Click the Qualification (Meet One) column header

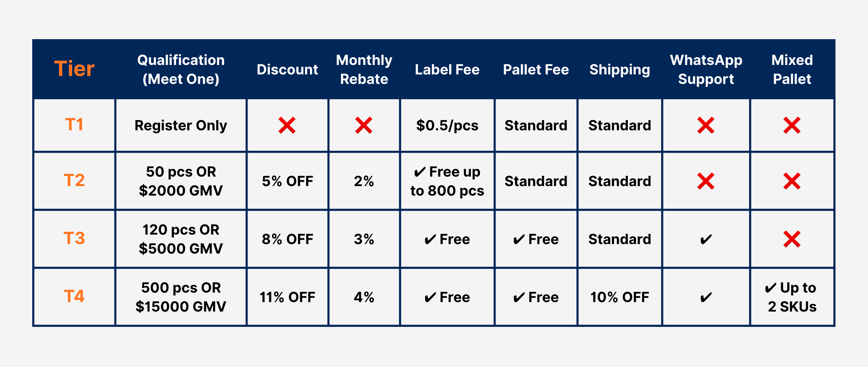tap(181, 69)
